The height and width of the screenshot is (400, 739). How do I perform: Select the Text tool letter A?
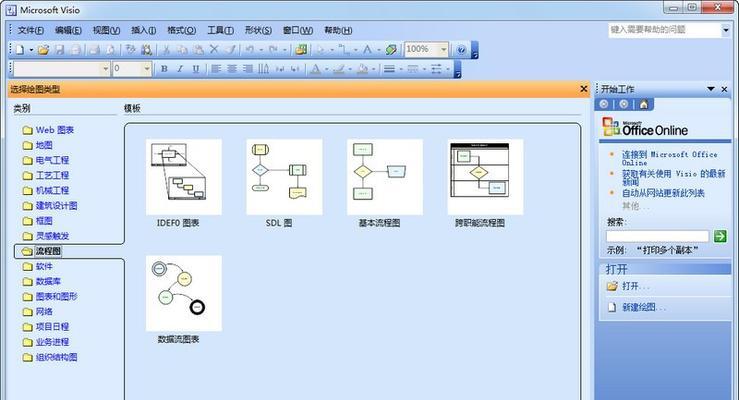(x=368, y=49)
